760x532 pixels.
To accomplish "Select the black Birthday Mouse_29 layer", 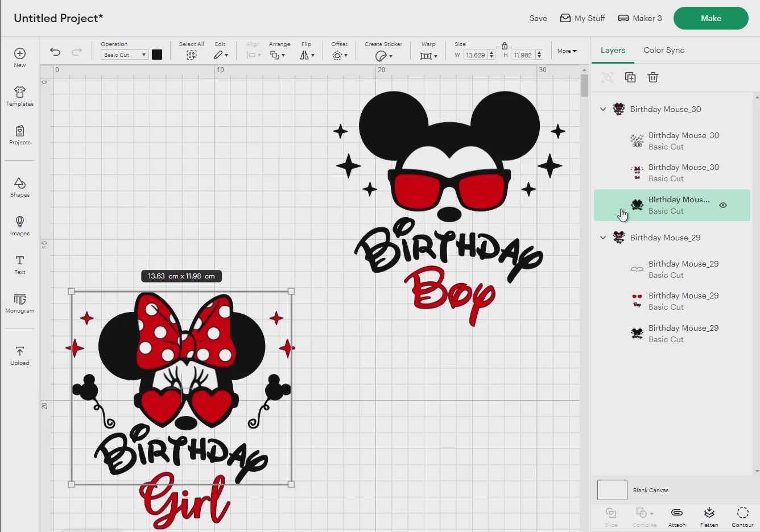I will [672, 334].
